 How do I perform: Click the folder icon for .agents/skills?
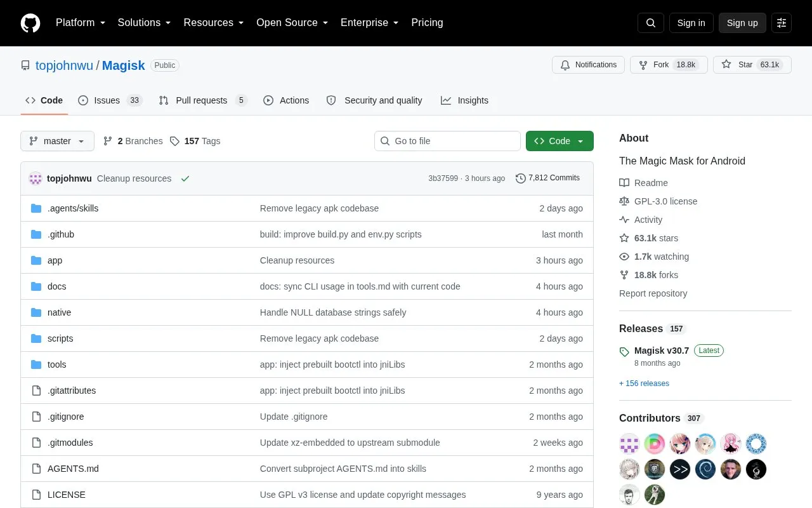pyautogui.click(x=36, y=208)
